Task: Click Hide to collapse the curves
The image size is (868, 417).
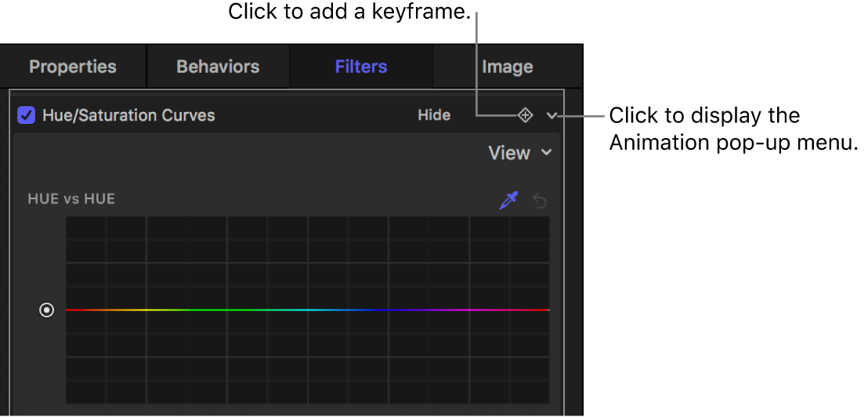Action: (x=433, y=116)
